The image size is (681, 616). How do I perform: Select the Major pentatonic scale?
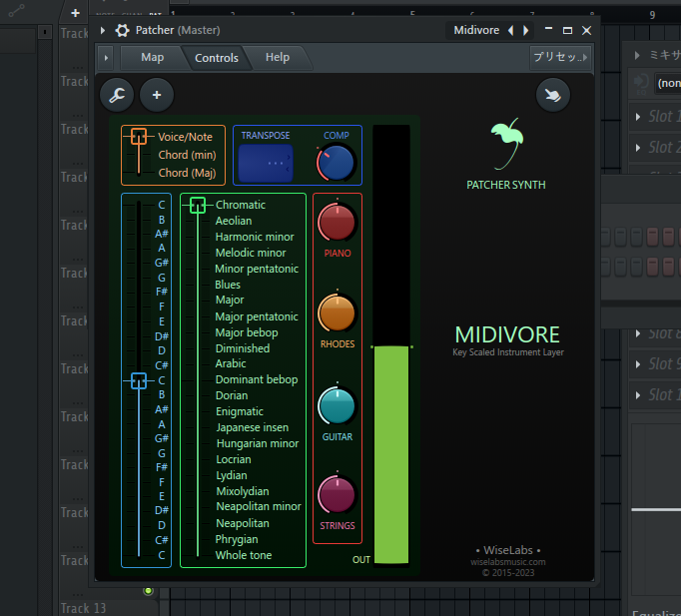[257, 316]
